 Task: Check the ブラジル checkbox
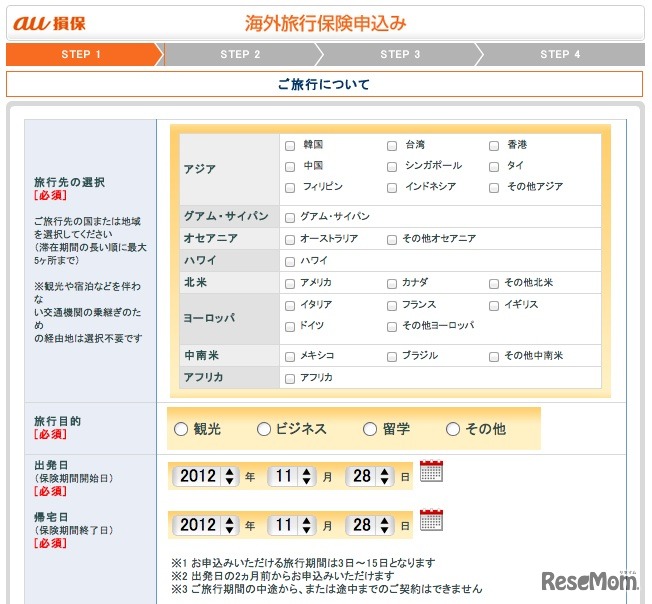392,357
